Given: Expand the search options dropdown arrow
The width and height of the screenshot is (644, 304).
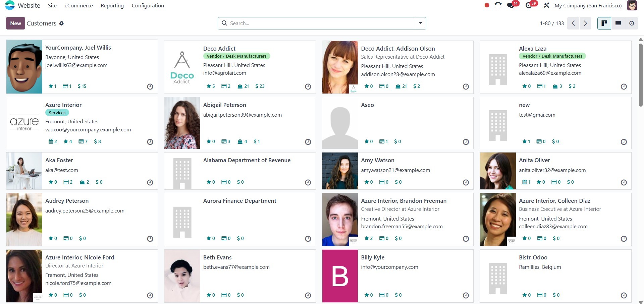Looking at the screenshot, I should point(420,23).
